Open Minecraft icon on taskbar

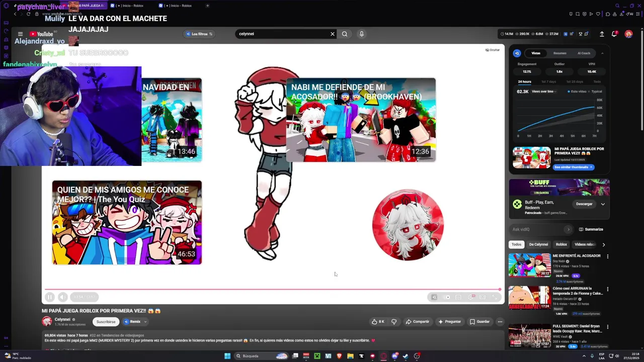tap(317, 356)
